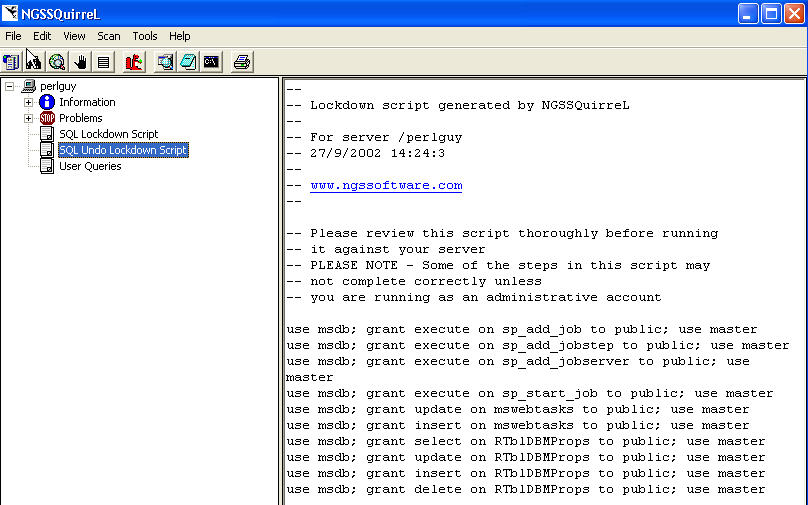Click the black hand stop icon
Viewport: 808px width, 505px height.
80,62
